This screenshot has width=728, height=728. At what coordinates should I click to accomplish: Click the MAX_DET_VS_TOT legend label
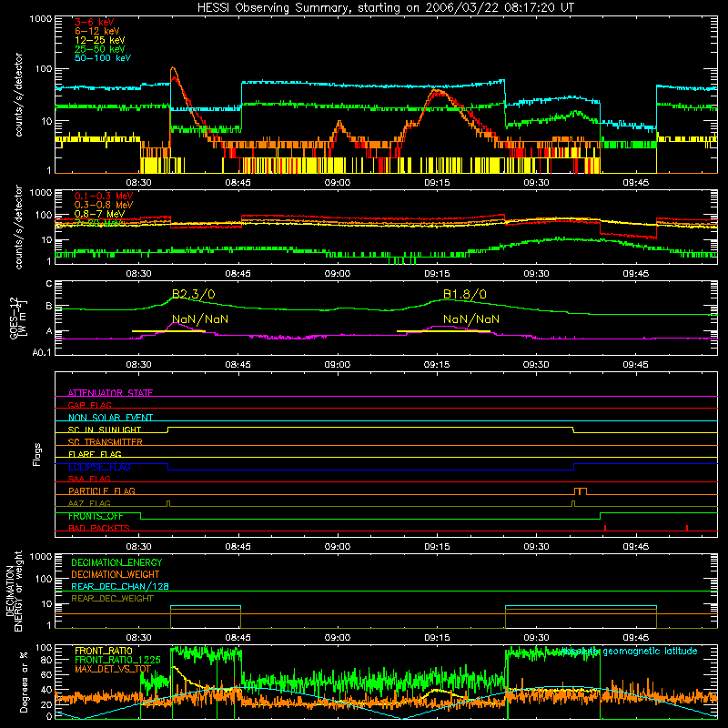(113, 669)
